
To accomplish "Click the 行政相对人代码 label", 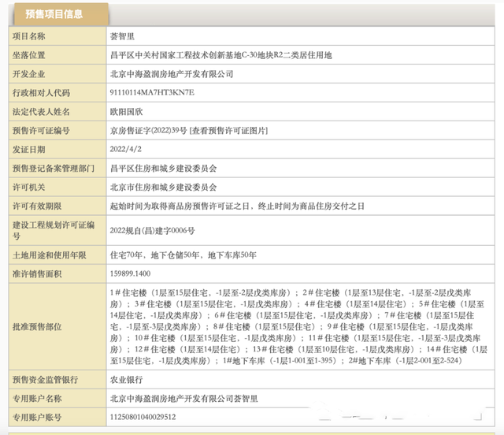I will [41, 93].
